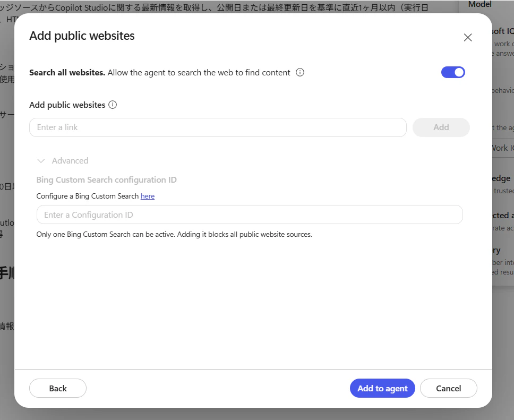Toggle the Search all websites switch
This screenshot has height=420, width=514.
[453, 72]
